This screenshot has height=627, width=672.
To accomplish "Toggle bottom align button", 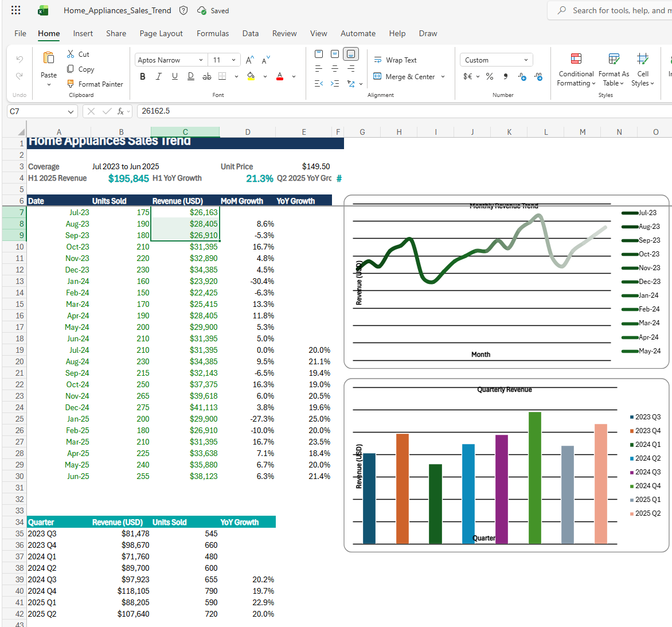I will pyautogui.click(x=350, y=54).
